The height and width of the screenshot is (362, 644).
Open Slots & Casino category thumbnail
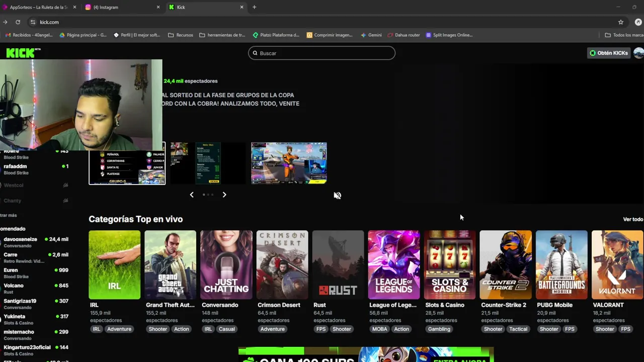[449, 265]
